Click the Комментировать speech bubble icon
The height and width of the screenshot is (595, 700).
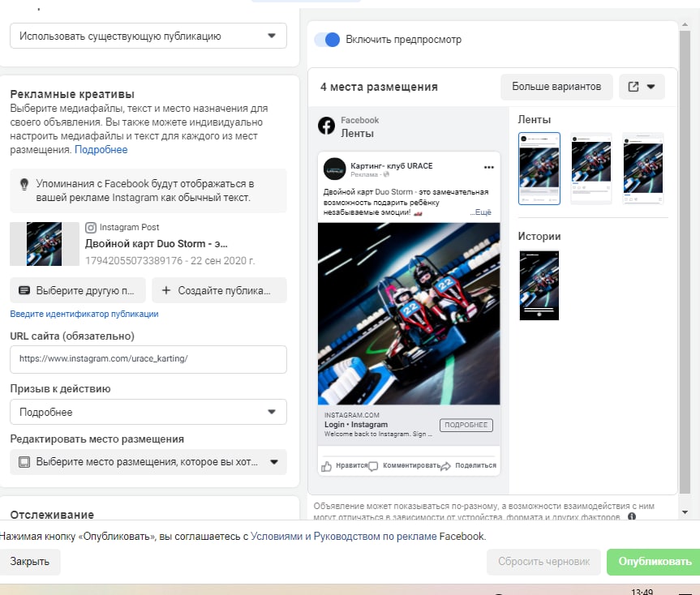click(x=373, y=466)
